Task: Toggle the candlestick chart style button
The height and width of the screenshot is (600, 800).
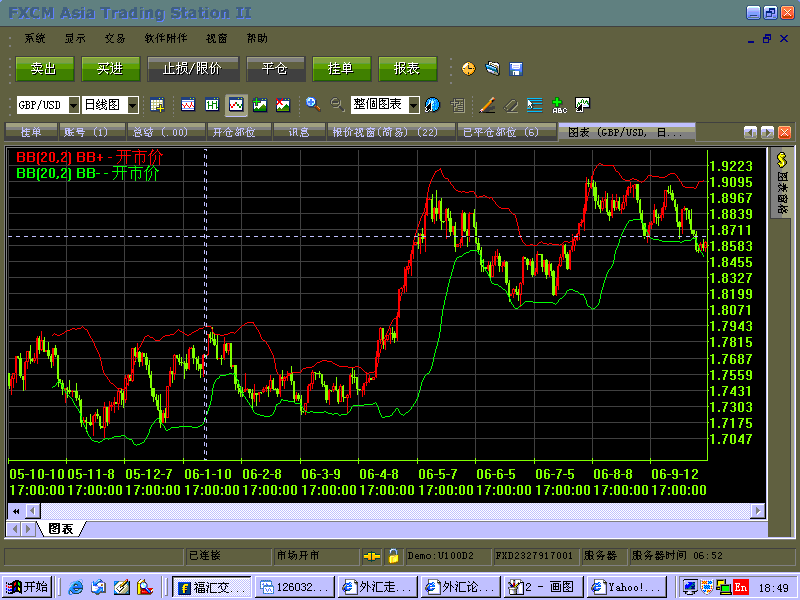Action: click(x=212, y=104)
